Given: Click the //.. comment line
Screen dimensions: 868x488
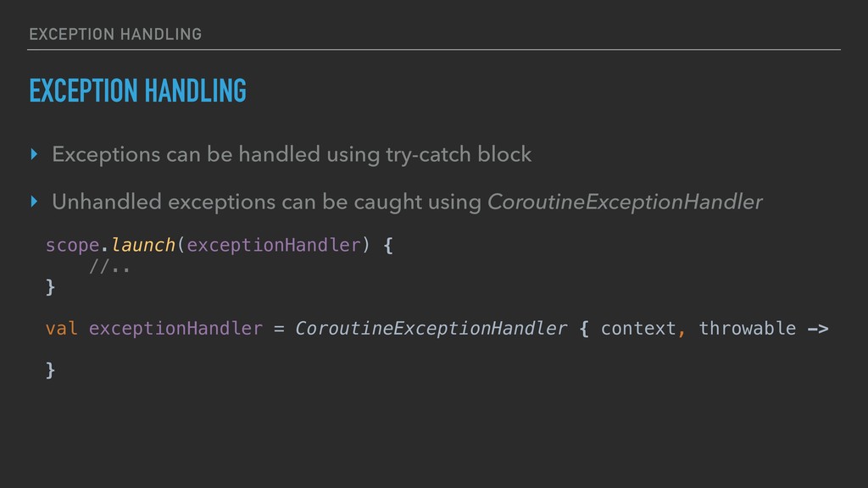Looking at the screenshot, I should coord(109,267).
